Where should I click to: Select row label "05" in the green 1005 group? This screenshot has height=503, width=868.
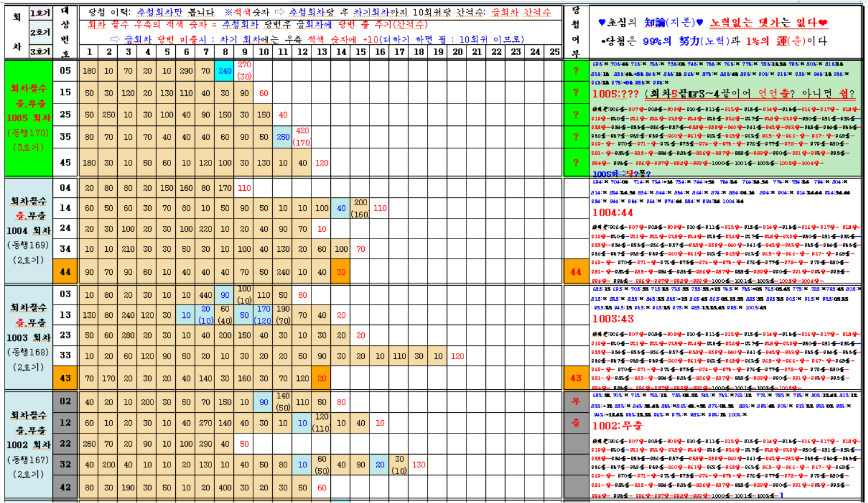(65, 71)
